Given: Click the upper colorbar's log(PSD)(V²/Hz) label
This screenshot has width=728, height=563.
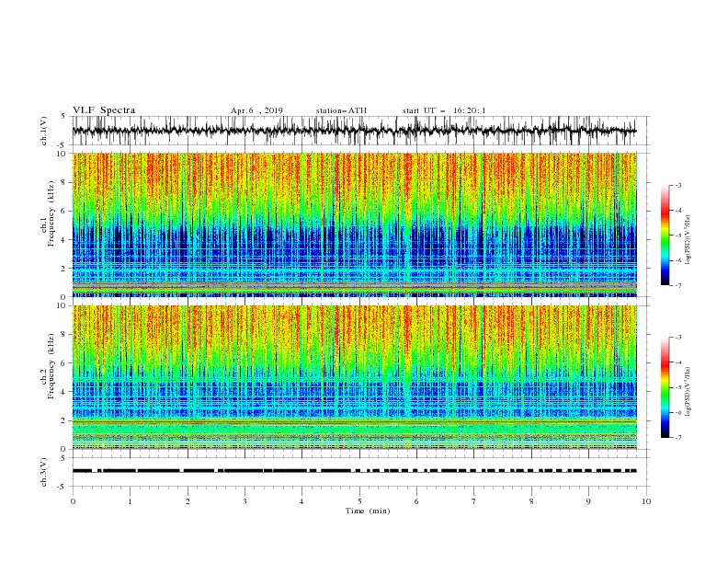Looking at the screenshot, I should (688, 240).
